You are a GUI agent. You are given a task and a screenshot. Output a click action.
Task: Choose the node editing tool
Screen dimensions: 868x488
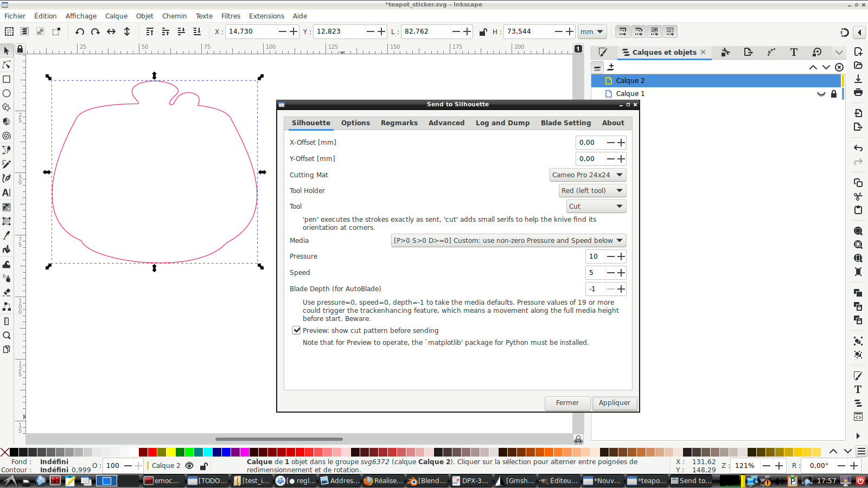(x=7, y=65)
